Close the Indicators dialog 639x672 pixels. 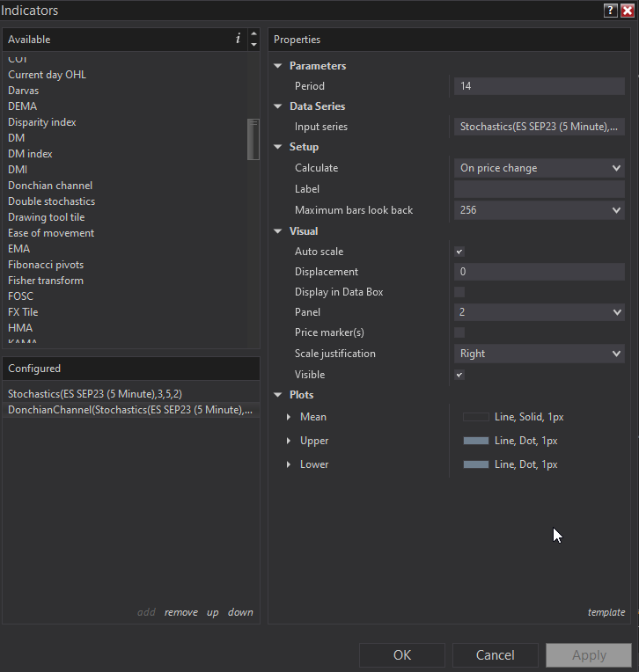click(628, 11)
